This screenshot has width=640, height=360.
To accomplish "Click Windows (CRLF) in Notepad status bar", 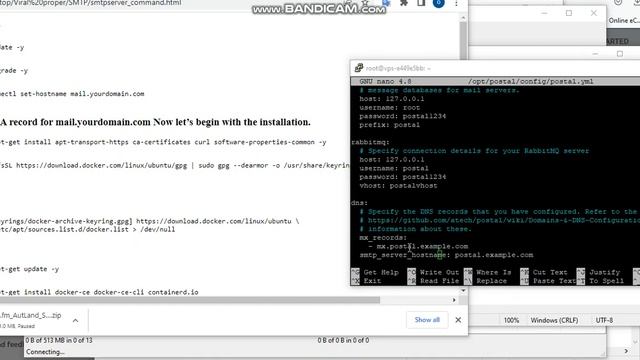I will (x=554, y=320).
